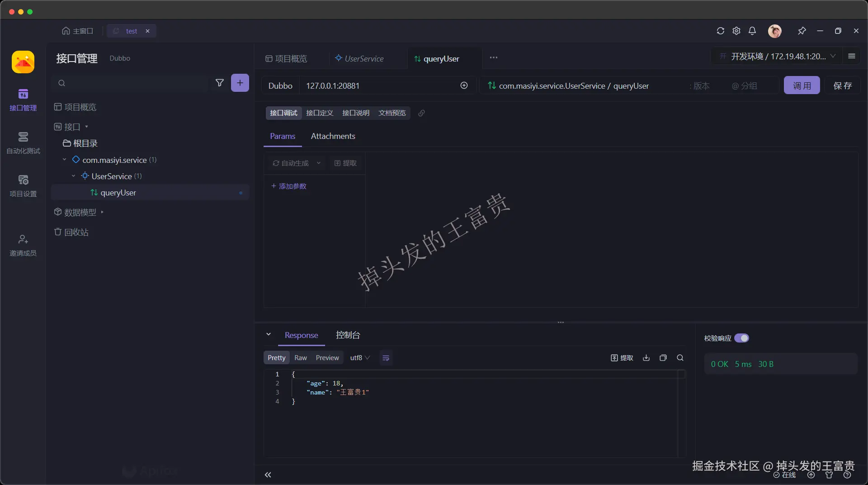868x485 pixels.
Task: Open the hamburger menu beside environment selector
Action: point(852,56)
